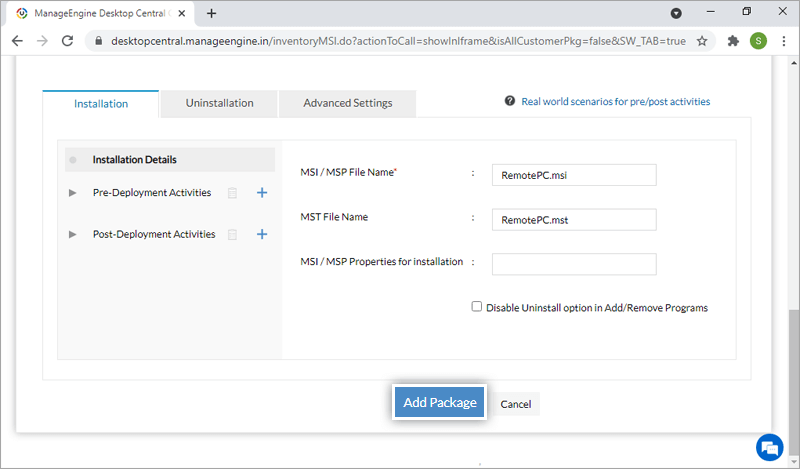Viewport: 800px width, 469px height.
Task: Click the help question mark icon
Action: point(510,101)
